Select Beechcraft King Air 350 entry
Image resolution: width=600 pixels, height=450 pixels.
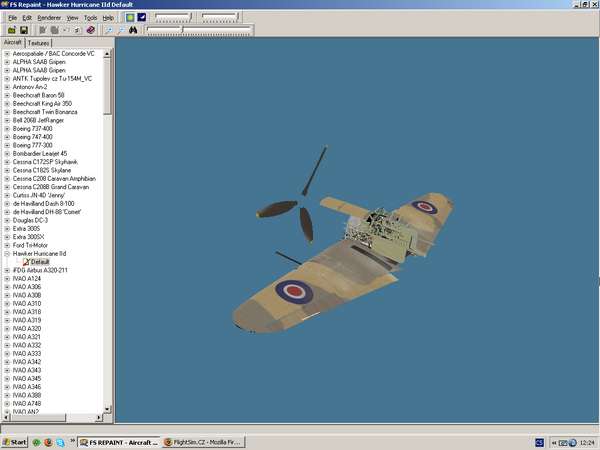pos(42,104)
